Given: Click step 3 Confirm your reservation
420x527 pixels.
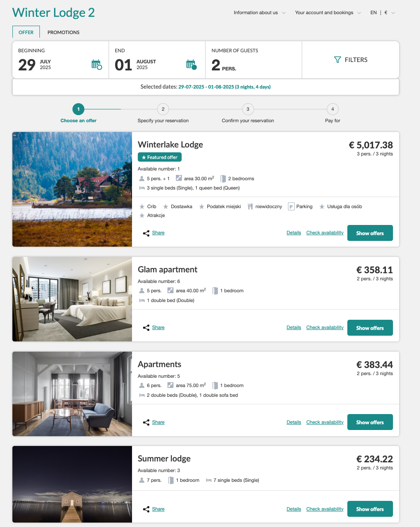Looking at the screenshot, I should [248, 109].
